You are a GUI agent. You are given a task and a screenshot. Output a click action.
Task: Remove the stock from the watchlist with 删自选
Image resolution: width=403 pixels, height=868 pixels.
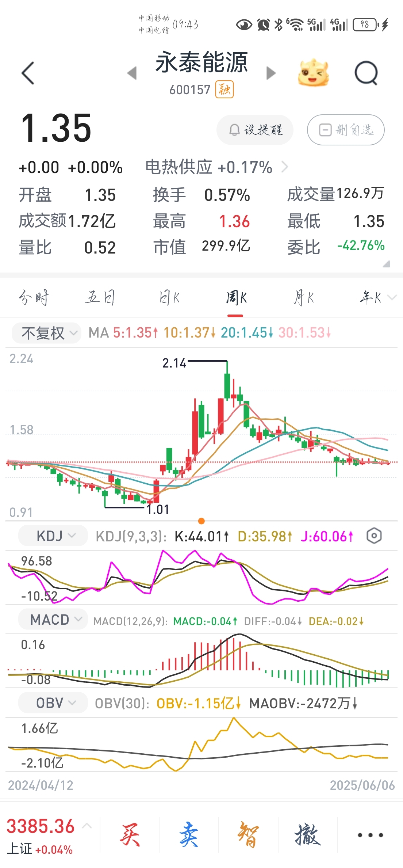[346, 130]
